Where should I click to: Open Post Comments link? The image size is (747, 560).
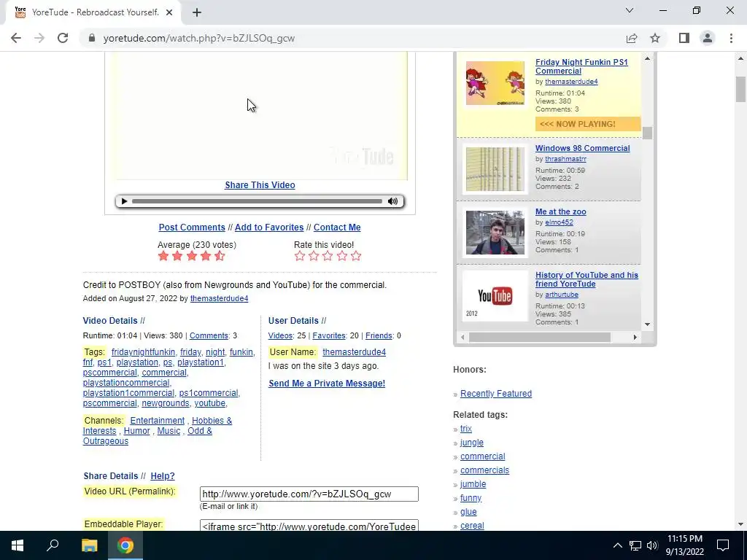pyautogui.click(x=192, y=227)
